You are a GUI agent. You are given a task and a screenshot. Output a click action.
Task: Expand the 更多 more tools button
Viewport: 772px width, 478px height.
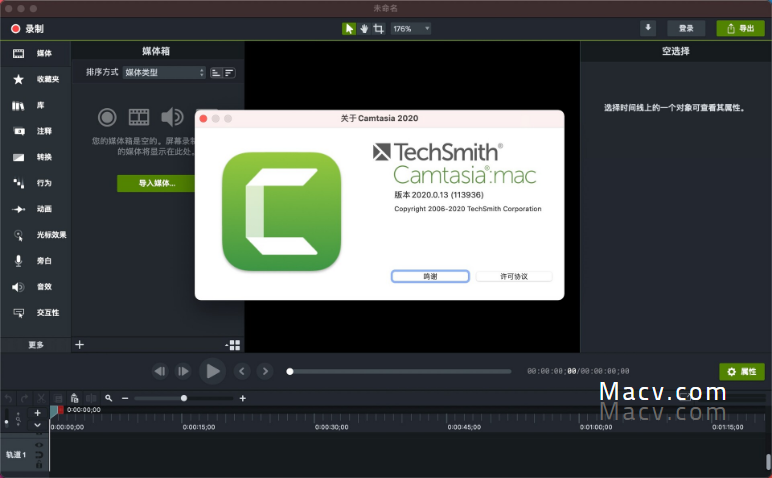point(35,345)
